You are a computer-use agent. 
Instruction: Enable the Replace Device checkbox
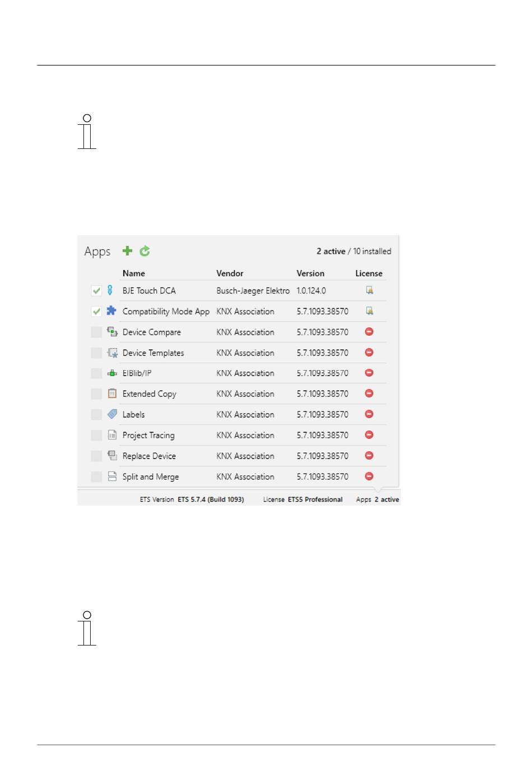(x=96, y=456)
